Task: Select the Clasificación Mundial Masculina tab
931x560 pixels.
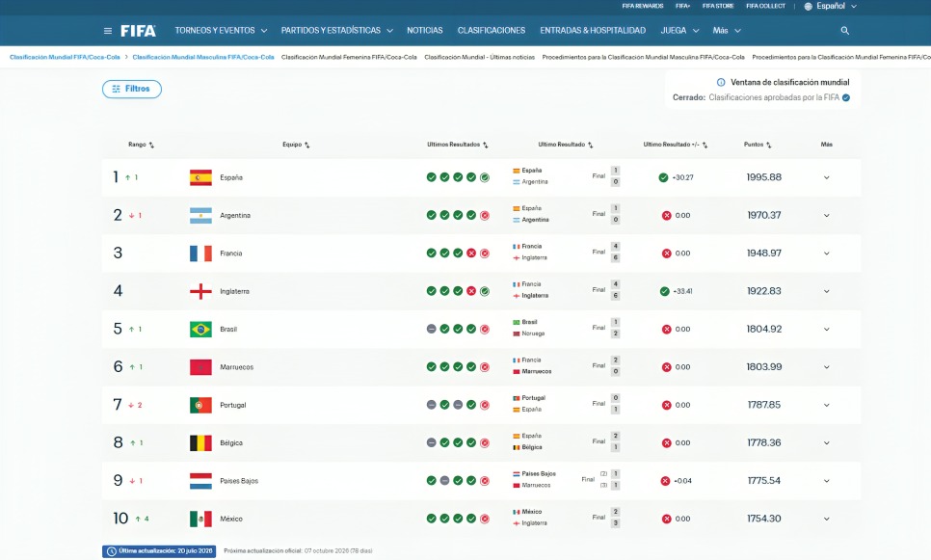Action: click(x=203, y=57)
